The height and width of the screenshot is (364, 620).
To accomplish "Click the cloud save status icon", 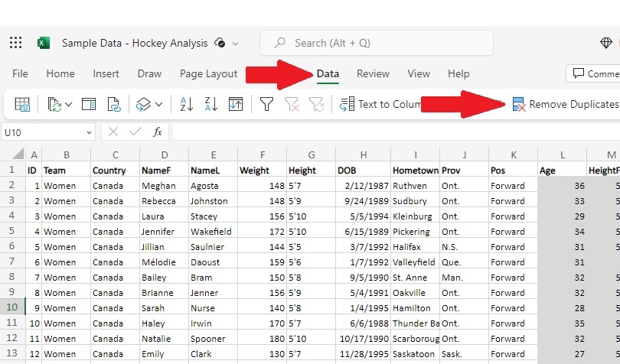I will point(220,43).
